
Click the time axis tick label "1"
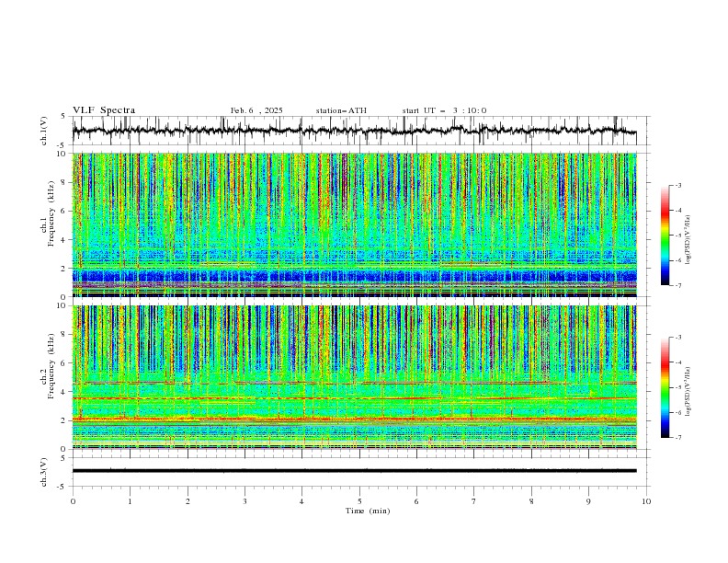[x=130, y=501]
